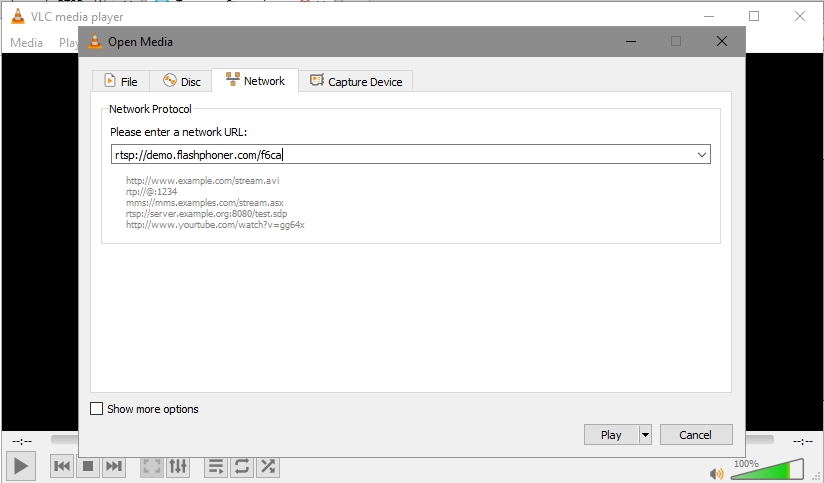824x483 pixels.
Task: Switch to the File tab
Action: tap(121, 82)
